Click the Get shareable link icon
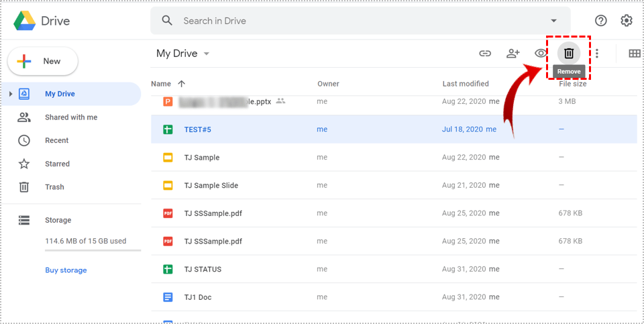This screenshot has width=644, height=324. pyautogui.click(x=484, y=54)
